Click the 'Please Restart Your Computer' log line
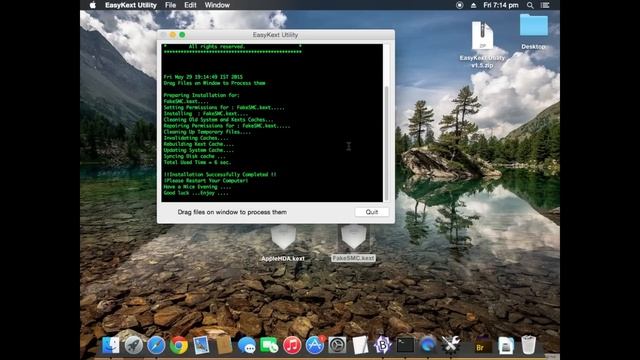Viewport: 640px width, 360px height. click(x=206, y=180)
